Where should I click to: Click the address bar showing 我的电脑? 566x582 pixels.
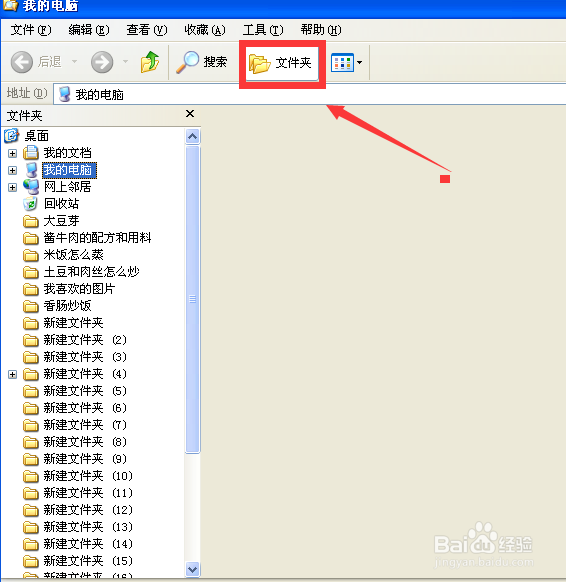(x=310, y=95)
